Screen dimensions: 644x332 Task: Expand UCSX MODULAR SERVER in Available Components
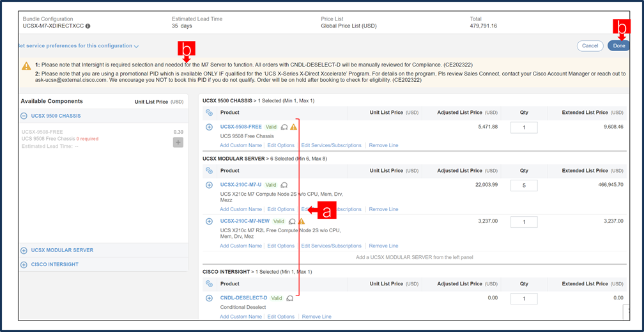click(x=24, y=250)
